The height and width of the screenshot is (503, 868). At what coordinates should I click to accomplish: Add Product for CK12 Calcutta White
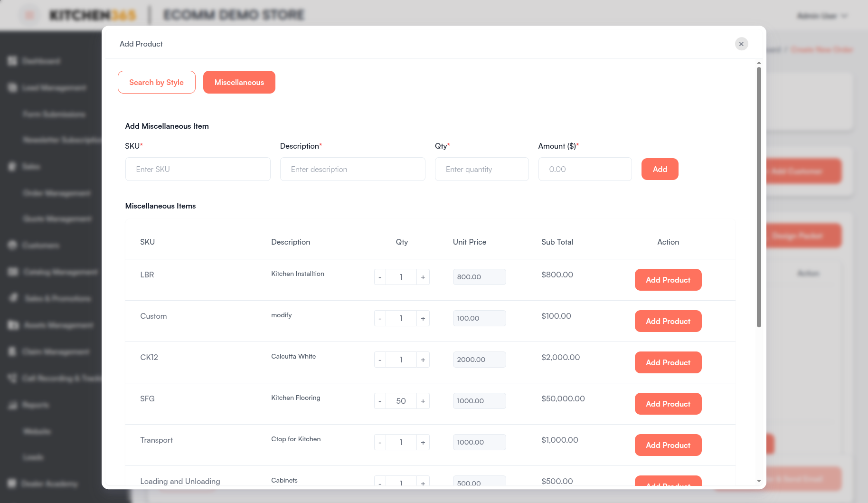[x=668, y=362]
